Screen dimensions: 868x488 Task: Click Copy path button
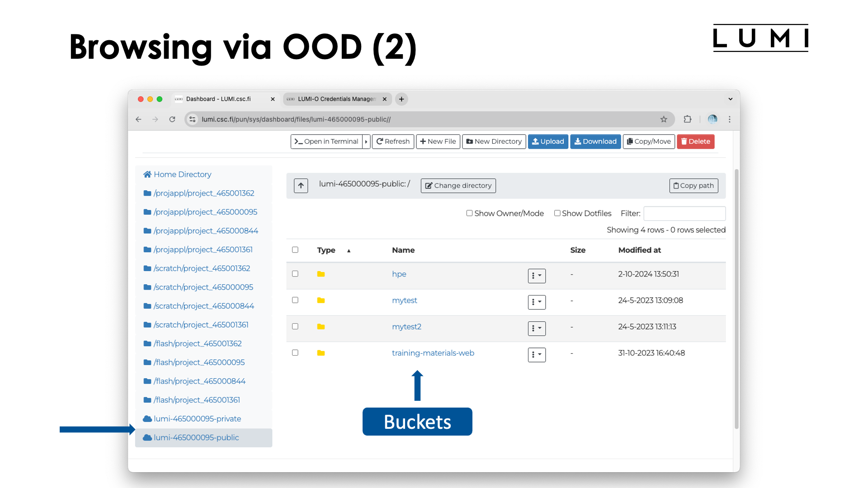coord(693,185)
